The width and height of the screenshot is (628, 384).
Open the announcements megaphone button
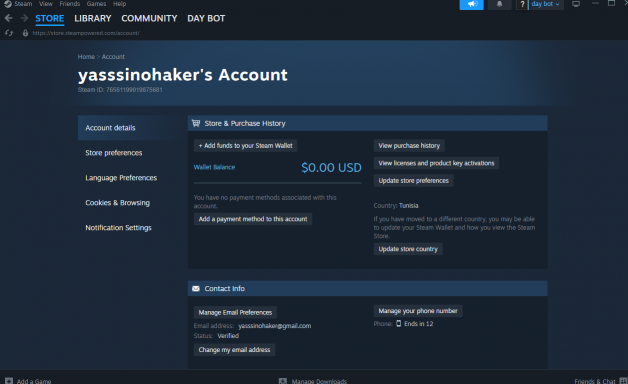tap(471, 4)
